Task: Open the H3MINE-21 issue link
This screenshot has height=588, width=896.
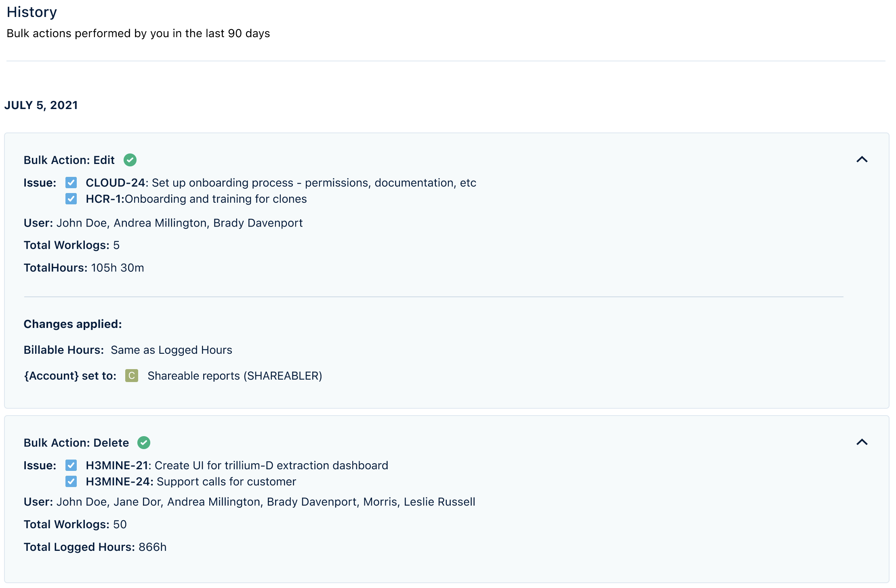Action: [x=118, y=465]
